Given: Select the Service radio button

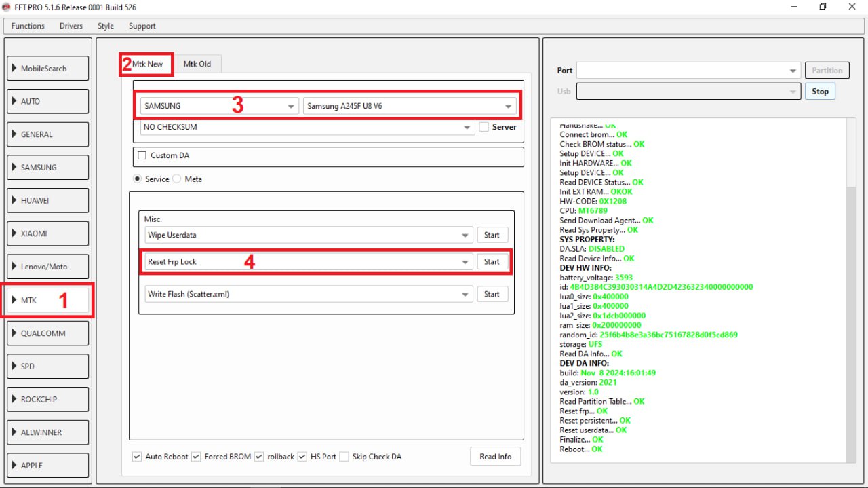Looking at the screenshot, I should click(138, 179).
